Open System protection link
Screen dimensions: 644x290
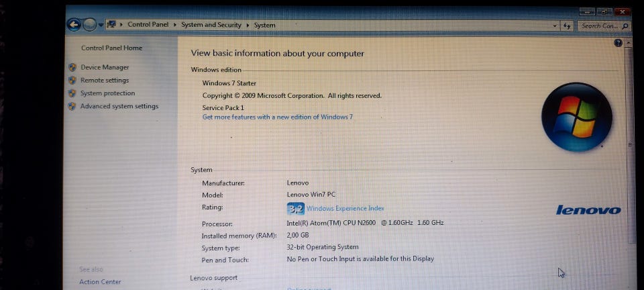coord(107,93)
